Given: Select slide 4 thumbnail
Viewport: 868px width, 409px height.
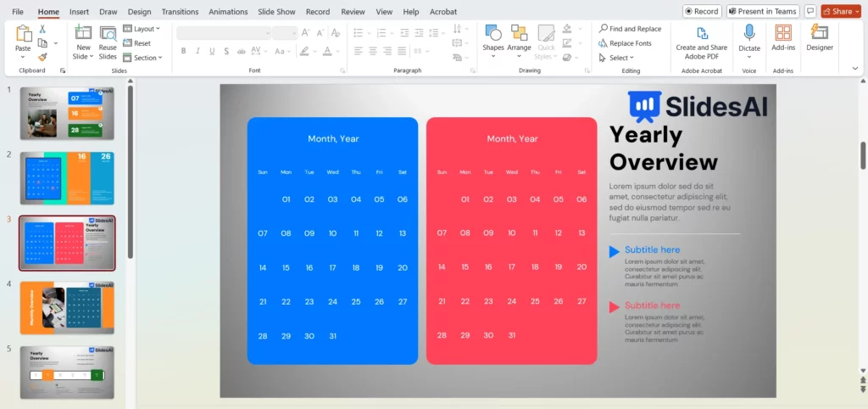Looking at the screenshot, I should pos(67,307).
